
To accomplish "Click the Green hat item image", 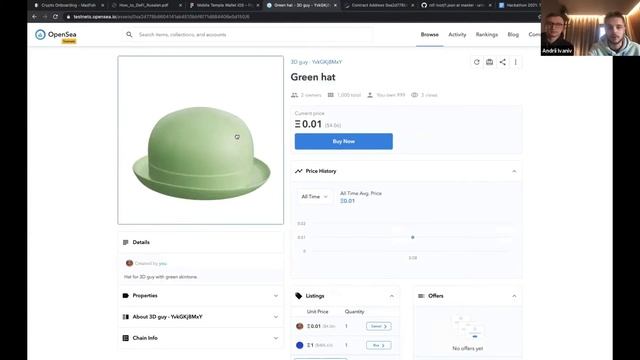I will point(201,140).
